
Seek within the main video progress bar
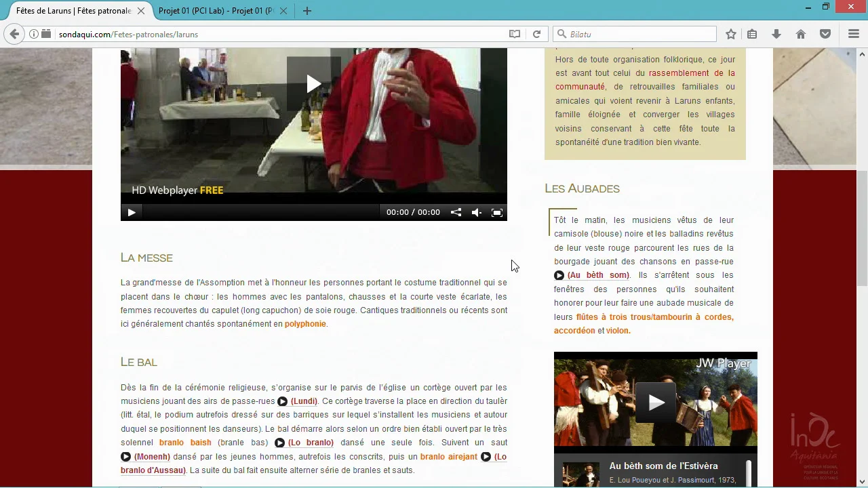pos(261,212)
